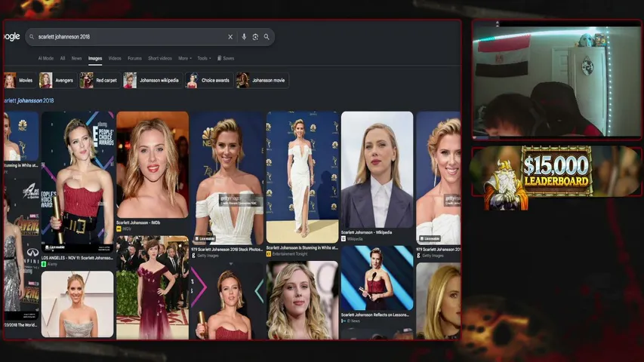Open the Entertainment Tonight source link
The image size is (644, 362).
(287, 254)
